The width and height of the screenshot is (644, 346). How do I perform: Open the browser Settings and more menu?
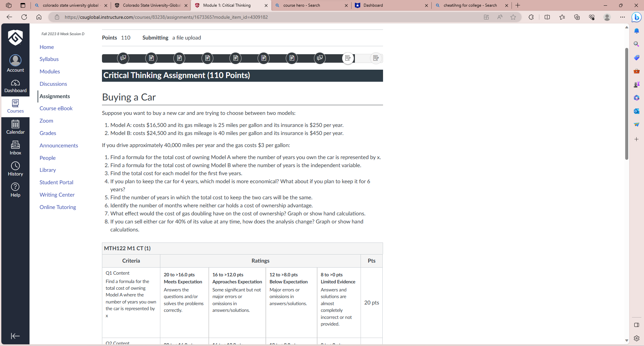(x=623, y=17)
